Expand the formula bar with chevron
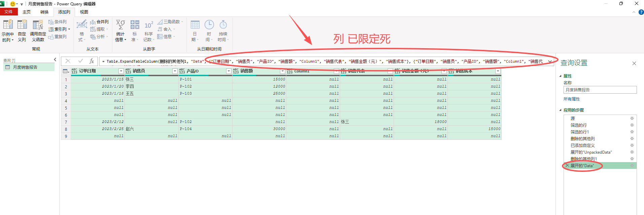644x215 pixels. (x=550, y=61)
